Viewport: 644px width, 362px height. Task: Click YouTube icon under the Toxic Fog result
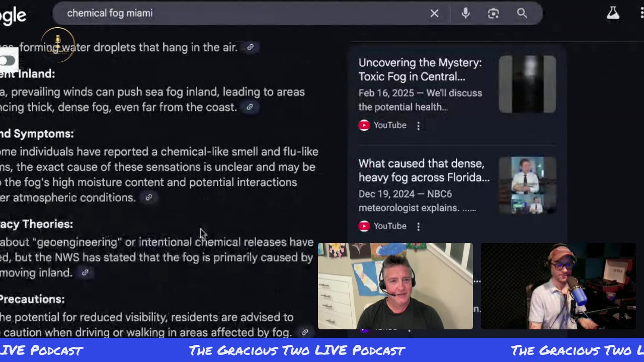[364, 125]
